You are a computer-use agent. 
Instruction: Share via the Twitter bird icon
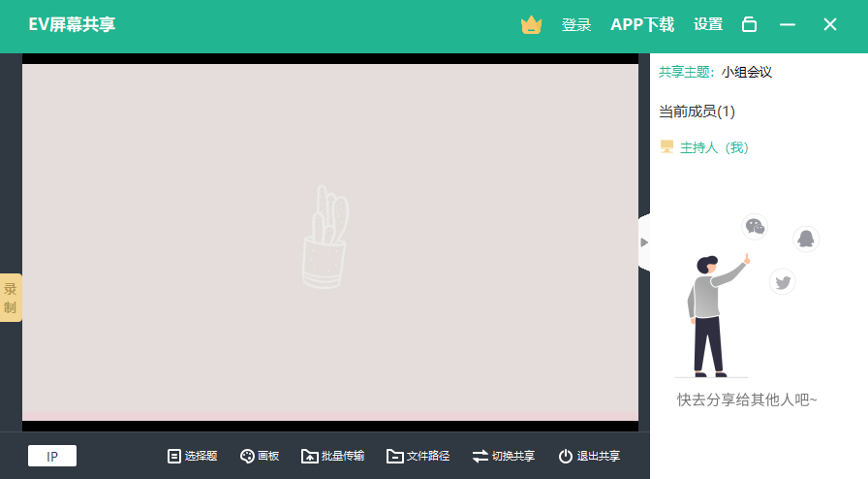coord(783,282)
